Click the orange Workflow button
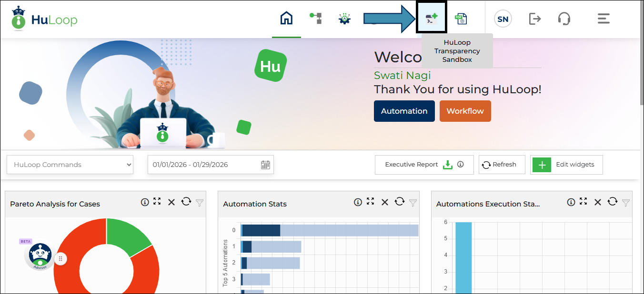Image resolution: width=644 pixels, height=294 pixels. [x=465, y=111]
